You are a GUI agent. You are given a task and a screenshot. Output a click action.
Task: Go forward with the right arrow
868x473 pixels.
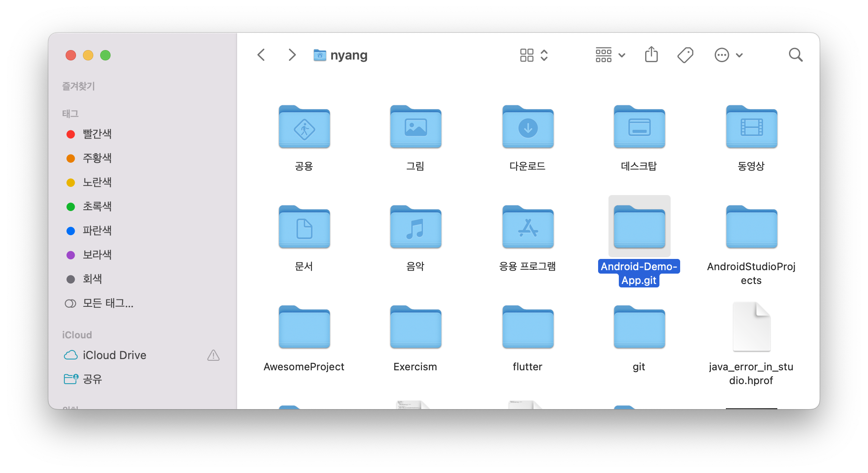click(292, 55)
